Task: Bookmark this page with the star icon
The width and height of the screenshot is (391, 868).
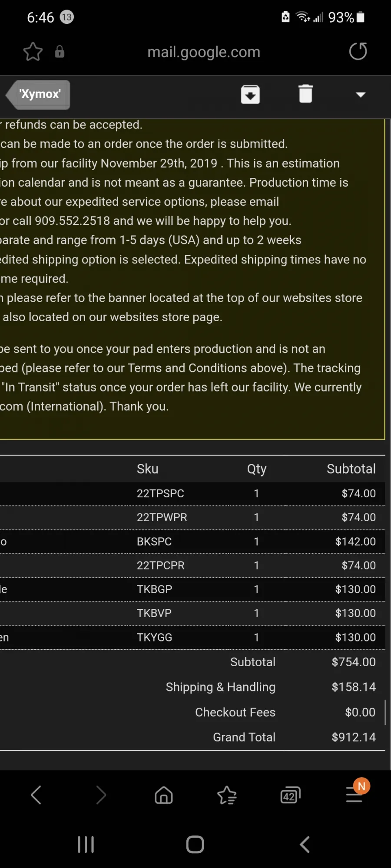Action: click(33, 52)
